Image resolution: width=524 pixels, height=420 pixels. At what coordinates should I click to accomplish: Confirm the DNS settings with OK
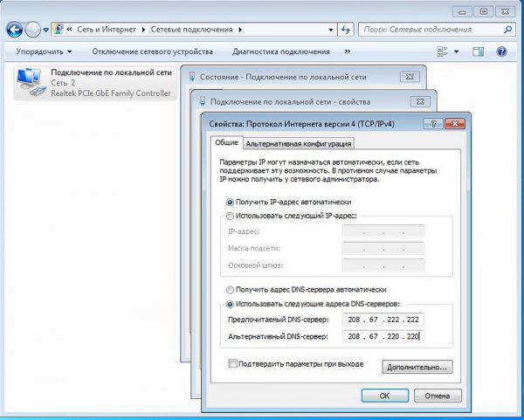(384, 396)
